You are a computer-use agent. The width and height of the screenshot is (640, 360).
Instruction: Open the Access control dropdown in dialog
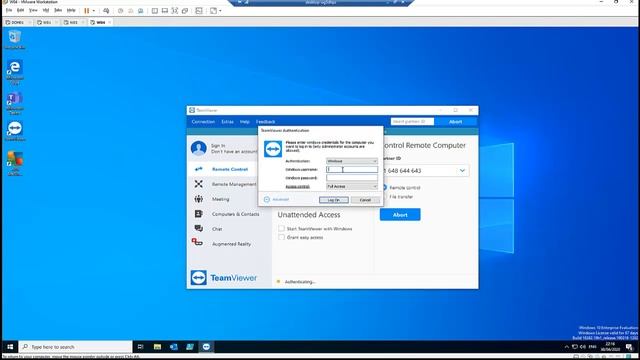pos(352,186)
